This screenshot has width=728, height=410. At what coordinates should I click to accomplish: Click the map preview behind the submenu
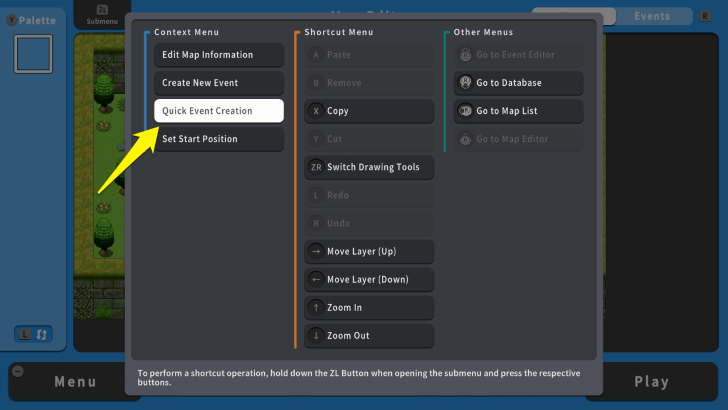pos(99,176)
